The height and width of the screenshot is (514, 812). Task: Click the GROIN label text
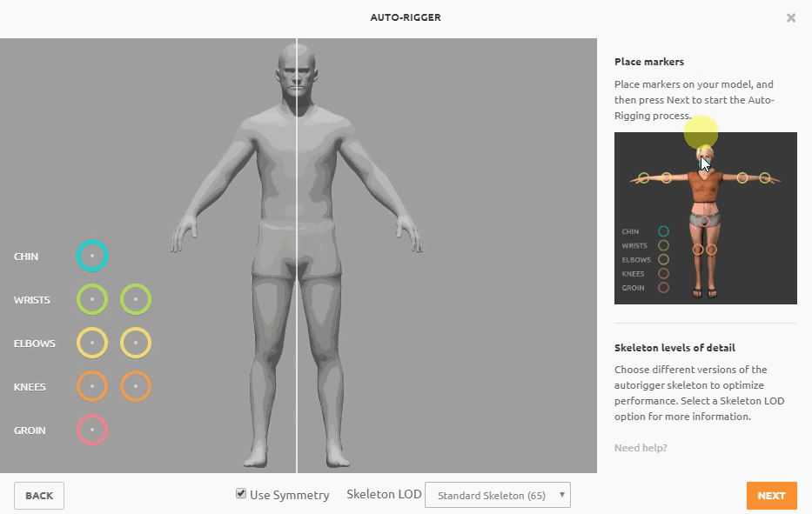coord(30,431)
